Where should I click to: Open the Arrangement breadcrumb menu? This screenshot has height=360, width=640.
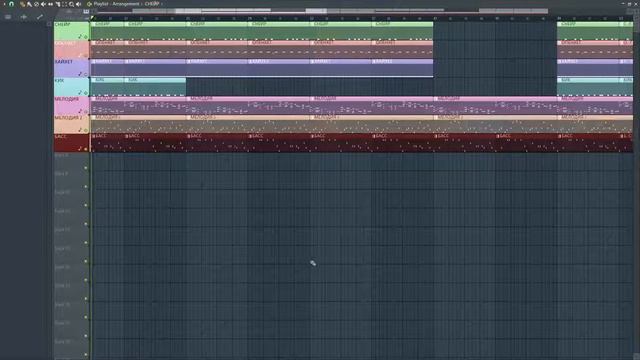point(126,4)
